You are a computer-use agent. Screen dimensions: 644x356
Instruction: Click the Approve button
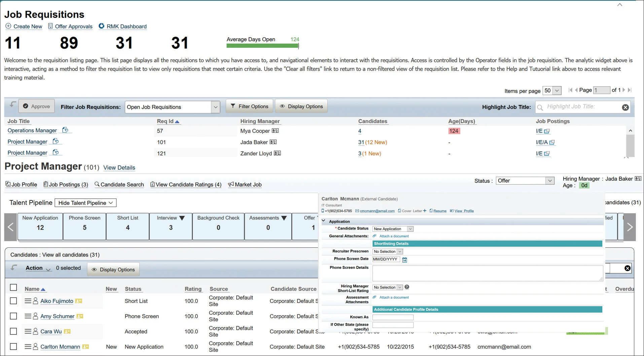click(36, 106)
